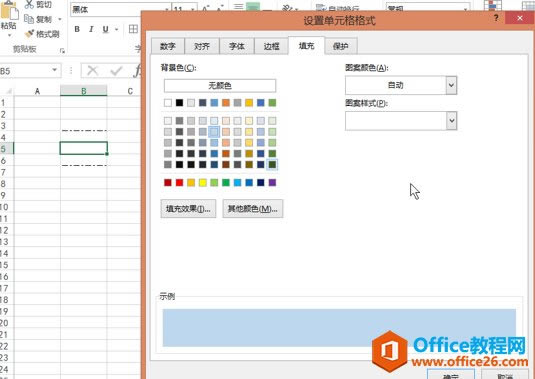Open 填充效果 fill effects button
Screen dimensions: 535x379
(188, 208)
